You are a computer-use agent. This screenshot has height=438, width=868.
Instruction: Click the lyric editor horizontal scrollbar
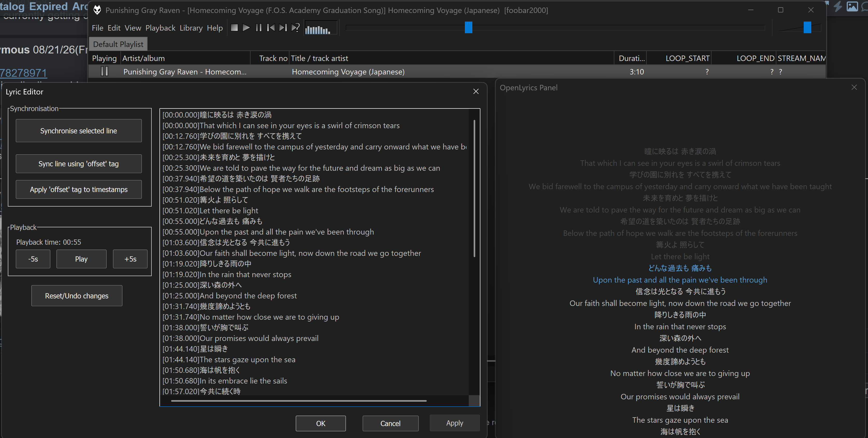[299, 401]
